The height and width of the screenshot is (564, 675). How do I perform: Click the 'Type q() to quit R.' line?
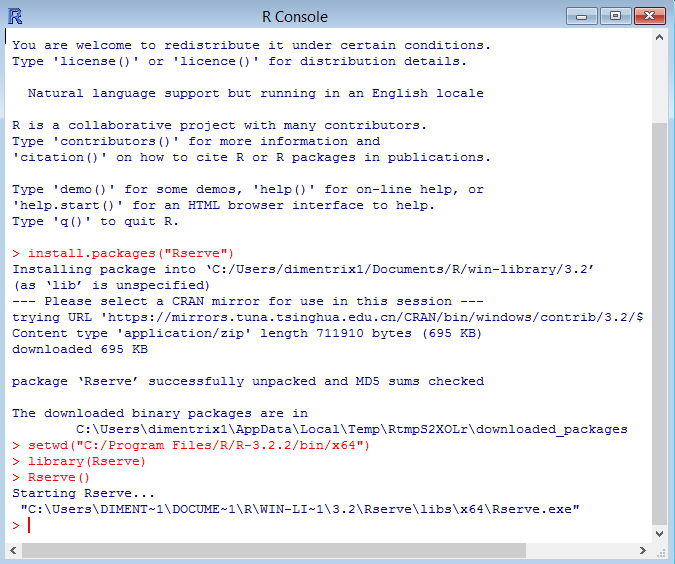[x=95, y=221]
